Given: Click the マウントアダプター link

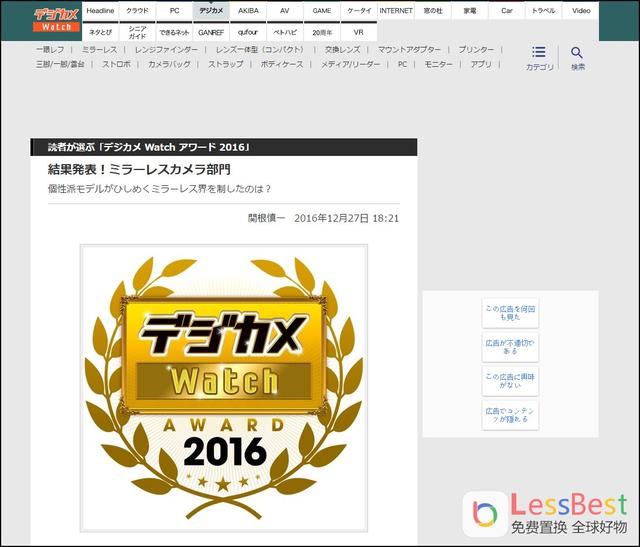Looking at the screenshot, I should (409, 50).
